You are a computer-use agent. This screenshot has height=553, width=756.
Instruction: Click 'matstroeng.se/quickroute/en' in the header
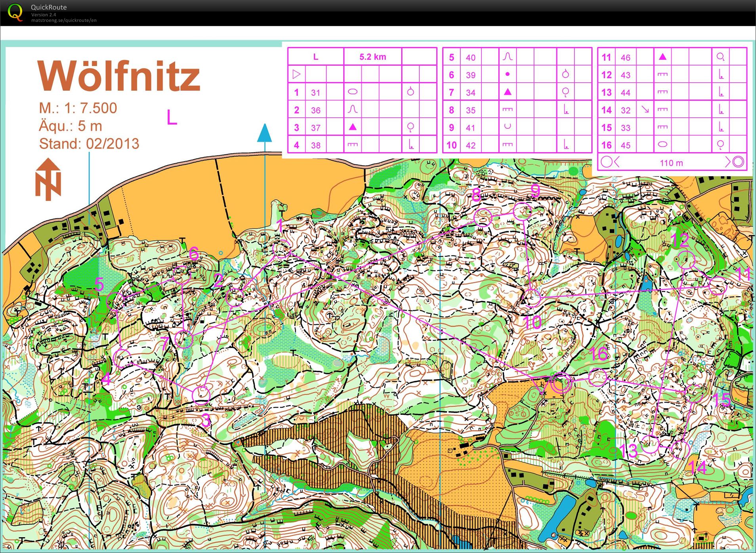(x=64, y=20)
